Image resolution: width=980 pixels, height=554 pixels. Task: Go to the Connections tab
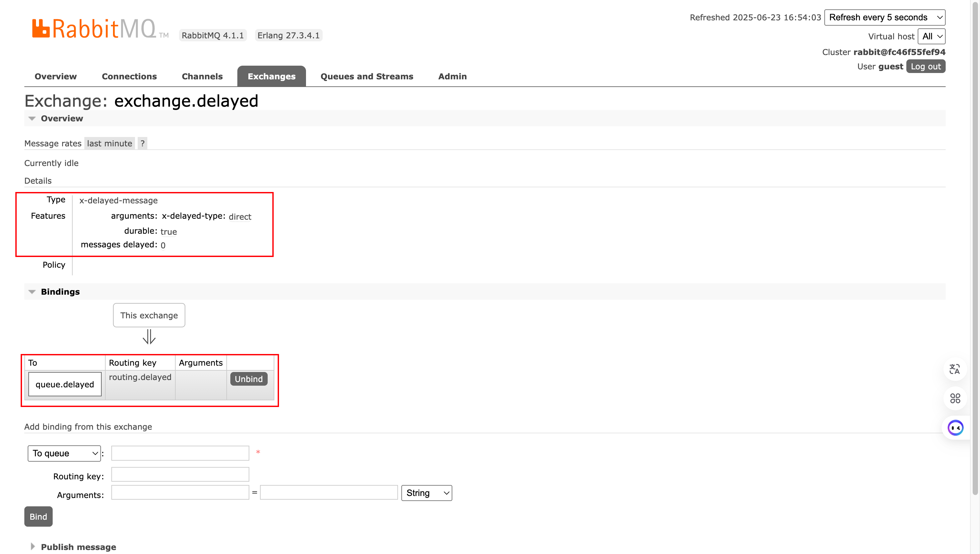pos(129,76)
